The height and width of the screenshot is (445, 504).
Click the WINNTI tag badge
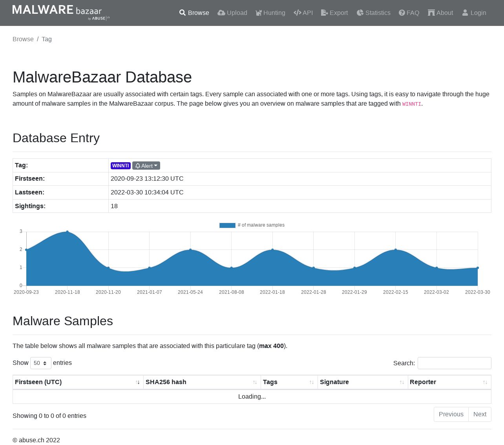pyautogui.click(x=121, y=166)
